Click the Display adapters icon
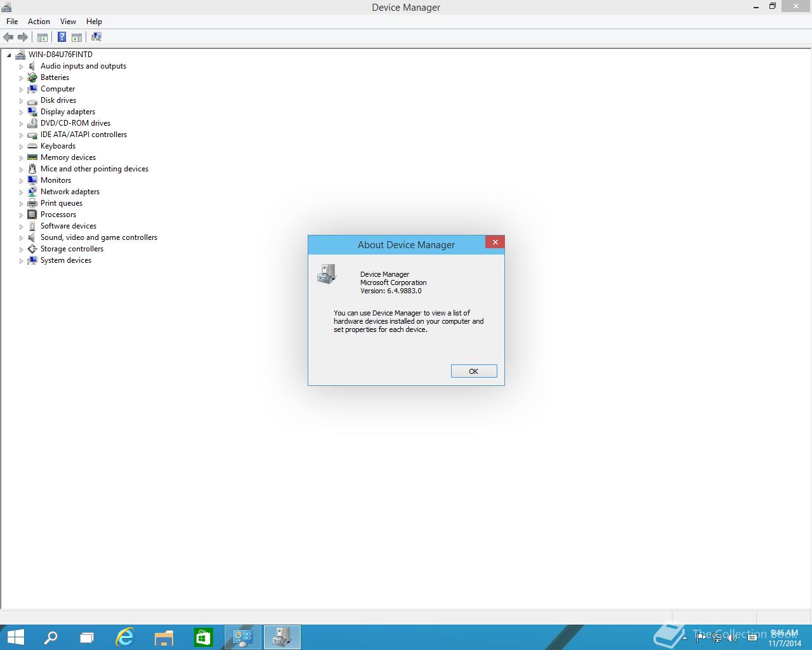Screen dimensions: 812x650 (x=32, y=112)
